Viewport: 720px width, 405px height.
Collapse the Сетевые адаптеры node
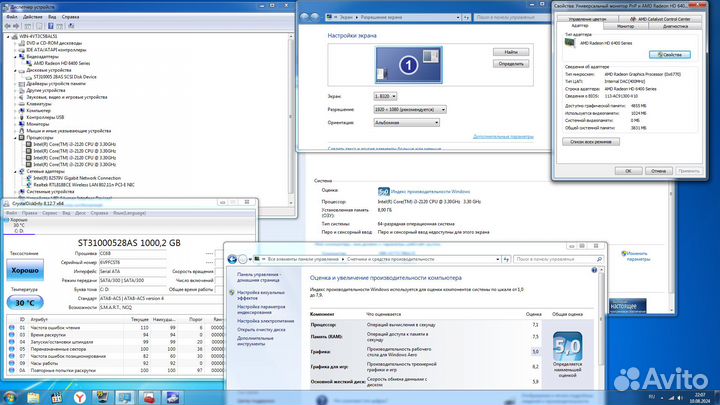(x=15, y=171)
